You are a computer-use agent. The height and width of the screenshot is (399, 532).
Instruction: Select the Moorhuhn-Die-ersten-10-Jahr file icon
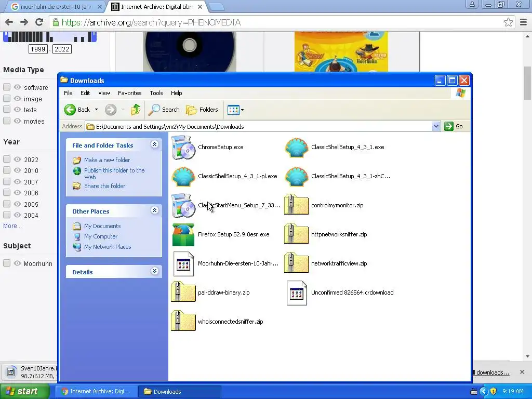tap(183, 264)
